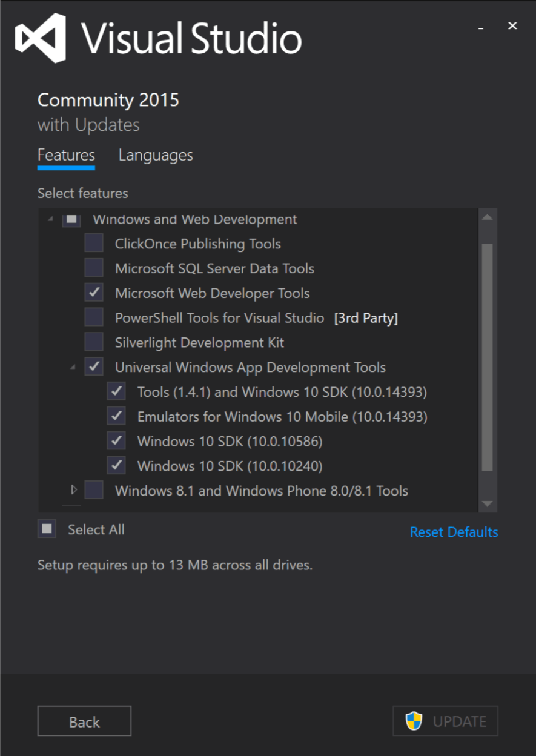Click the Reset Defaults link
The image size is (536, 756).
454,532
